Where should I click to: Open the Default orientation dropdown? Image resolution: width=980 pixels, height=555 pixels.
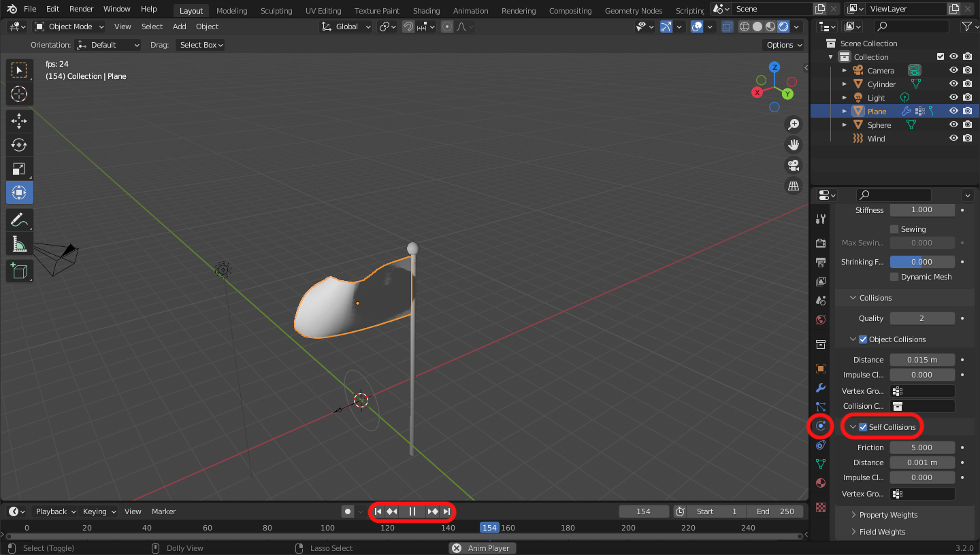coord(108,45)
